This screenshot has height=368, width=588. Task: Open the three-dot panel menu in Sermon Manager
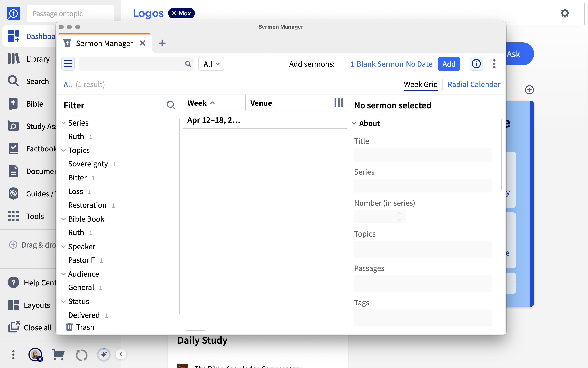(x=494, y=64)
